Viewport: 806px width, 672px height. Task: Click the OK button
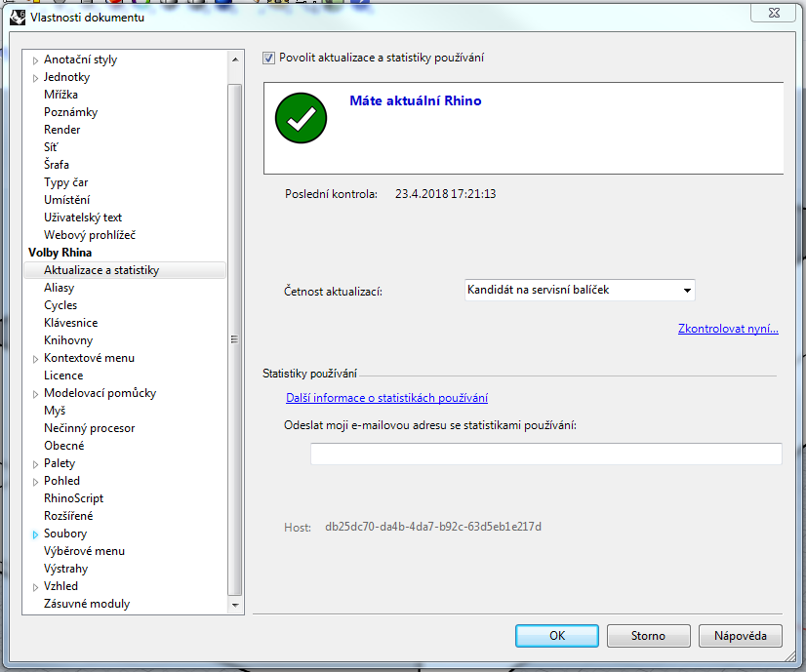tap(557, 636)
